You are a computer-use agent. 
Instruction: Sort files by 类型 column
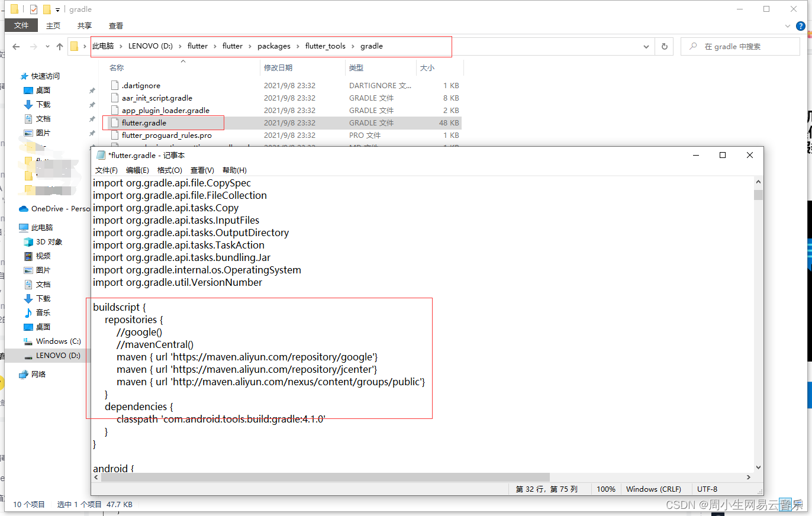(356, 68)
